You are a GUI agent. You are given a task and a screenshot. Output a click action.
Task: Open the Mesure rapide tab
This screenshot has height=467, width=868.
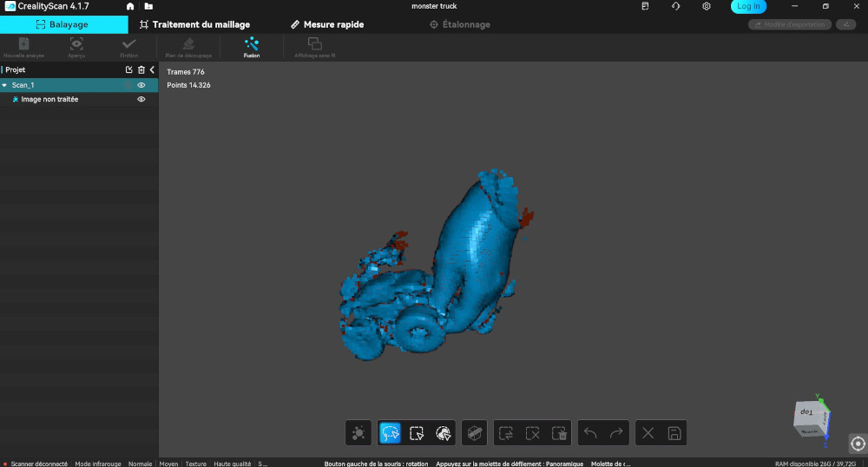(x=327, y=24)
